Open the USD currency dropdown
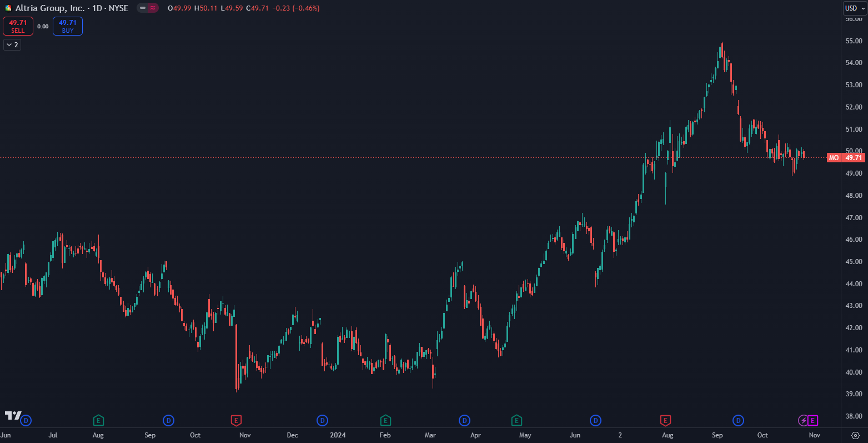 click(855, 8)
